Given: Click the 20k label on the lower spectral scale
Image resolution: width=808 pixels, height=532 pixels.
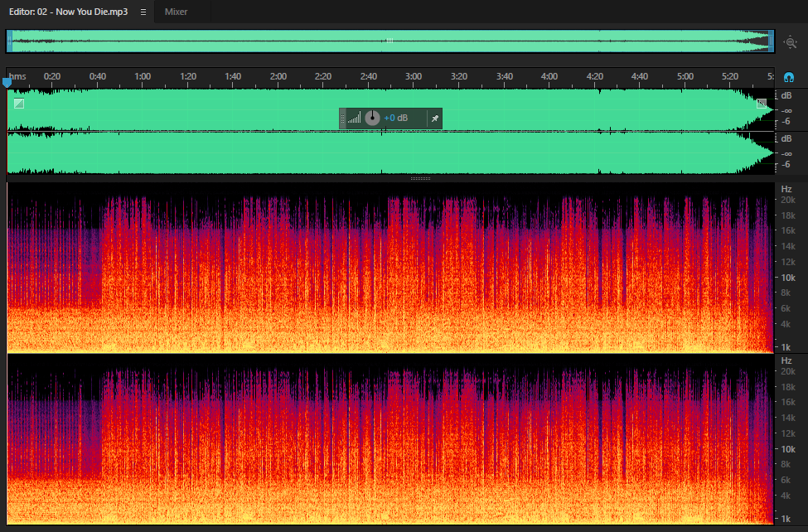Looking at the screenshot, I should [x=788, y=371].
